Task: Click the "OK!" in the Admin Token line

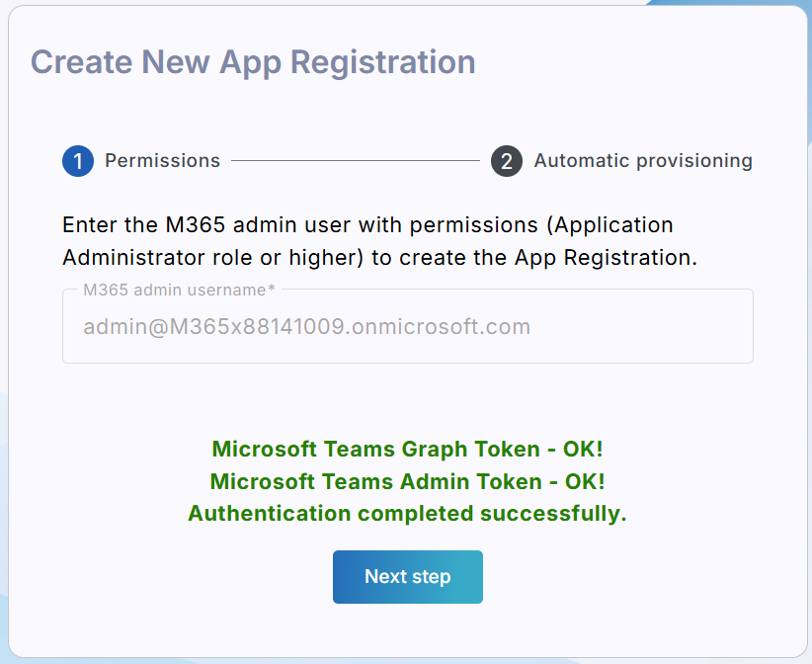Action: coord(585,481)
